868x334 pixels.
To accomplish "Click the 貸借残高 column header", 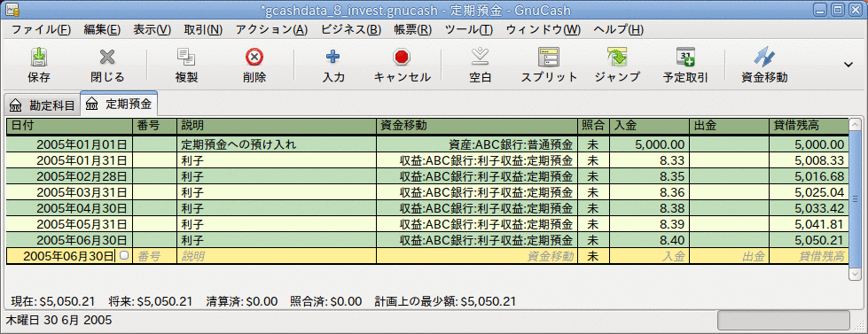I will [809, 126].
